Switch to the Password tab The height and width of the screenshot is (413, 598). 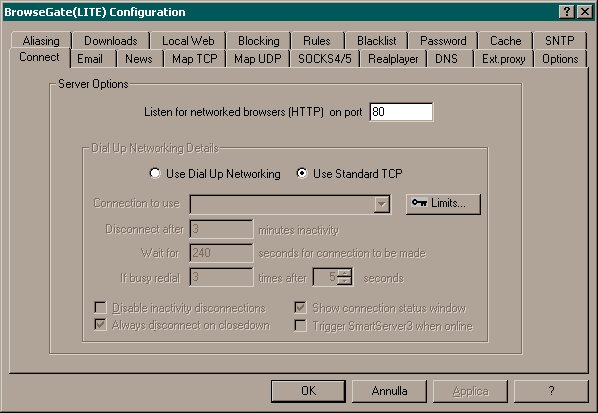443,40
